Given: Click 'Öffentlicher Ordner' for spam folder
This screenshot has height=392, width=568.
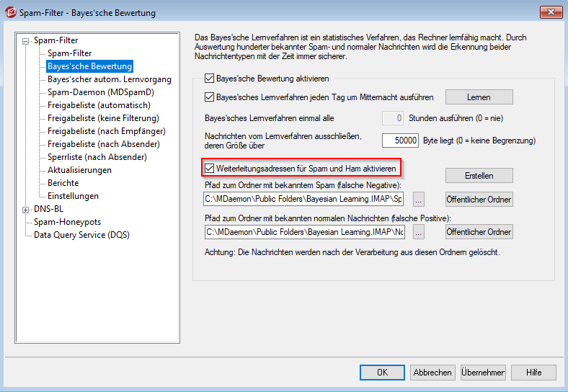Looking at the screenshot, I should click(x=479, y=200).
